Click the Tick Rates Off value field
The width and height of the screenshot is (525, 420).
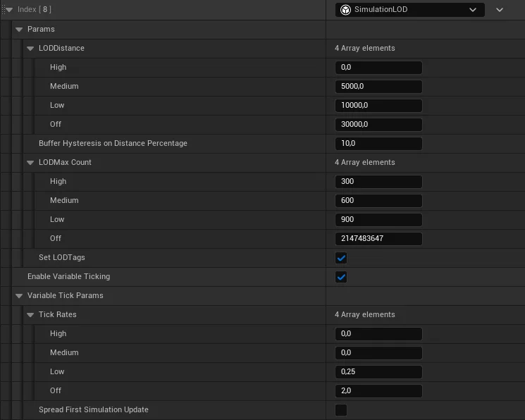378,391
